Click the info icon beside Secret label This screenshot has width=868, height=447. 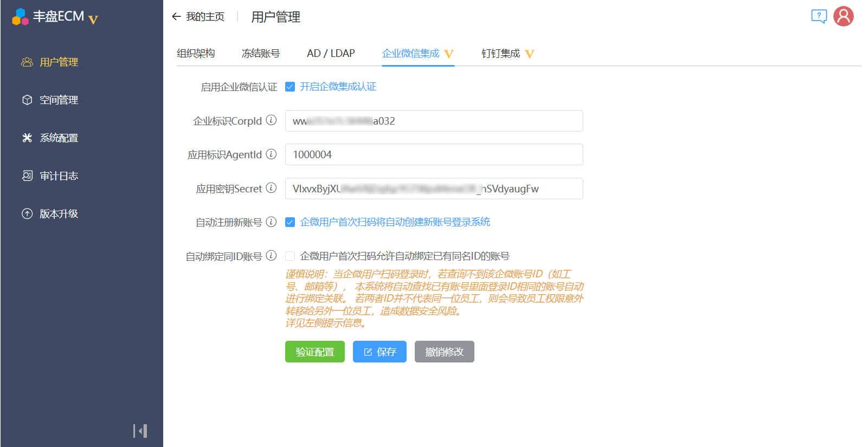(x=272, y=188)
